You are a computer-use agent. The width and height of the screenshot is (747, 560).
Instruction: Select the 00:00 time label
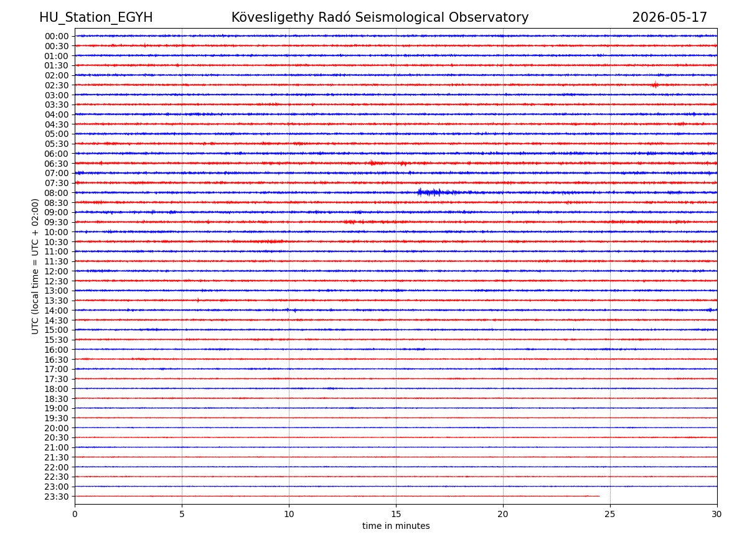point(56,36)
